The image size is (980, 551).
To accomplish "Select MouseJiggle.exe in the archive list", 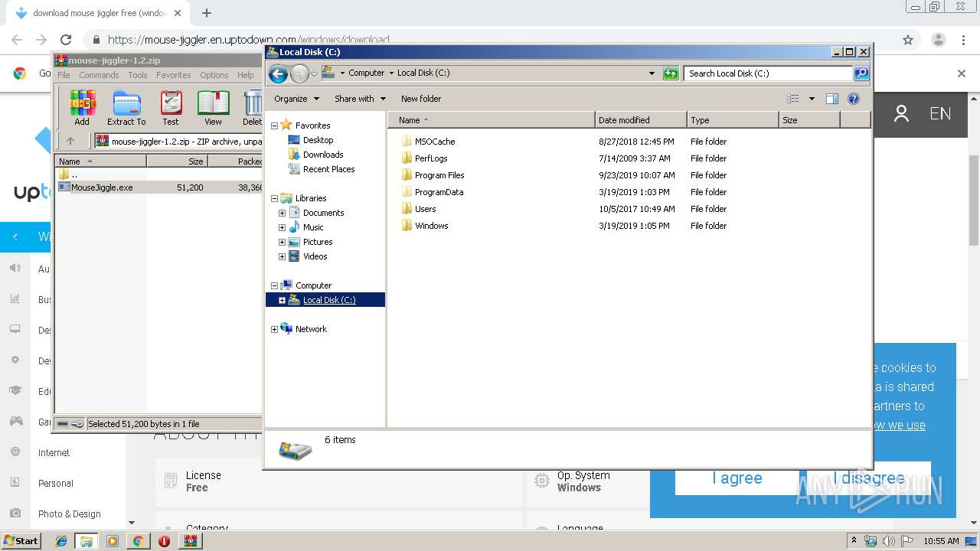I will tap(102, 187).
